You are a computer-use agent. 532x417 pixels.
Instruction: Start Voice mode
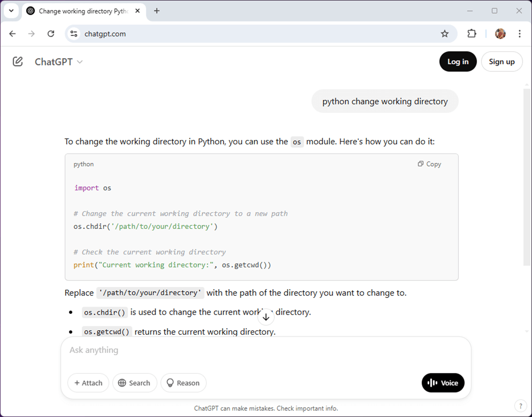point(443,383)
